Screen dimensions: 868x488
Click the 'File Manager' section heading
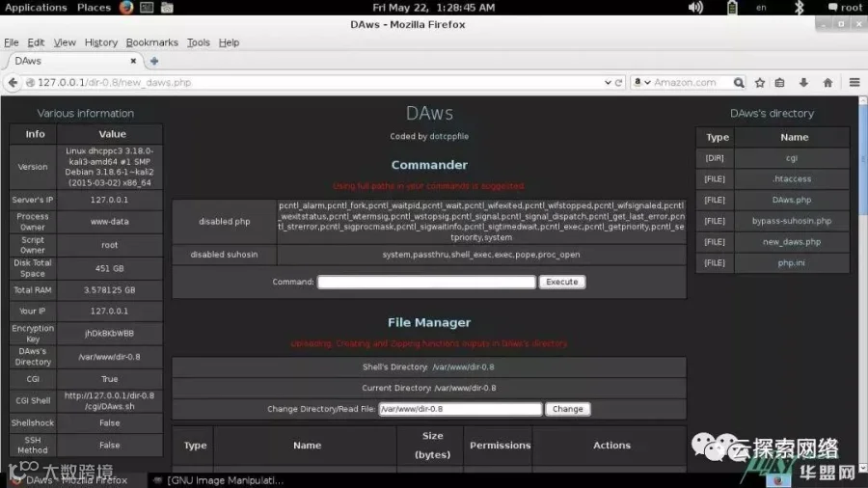point(429,322)
